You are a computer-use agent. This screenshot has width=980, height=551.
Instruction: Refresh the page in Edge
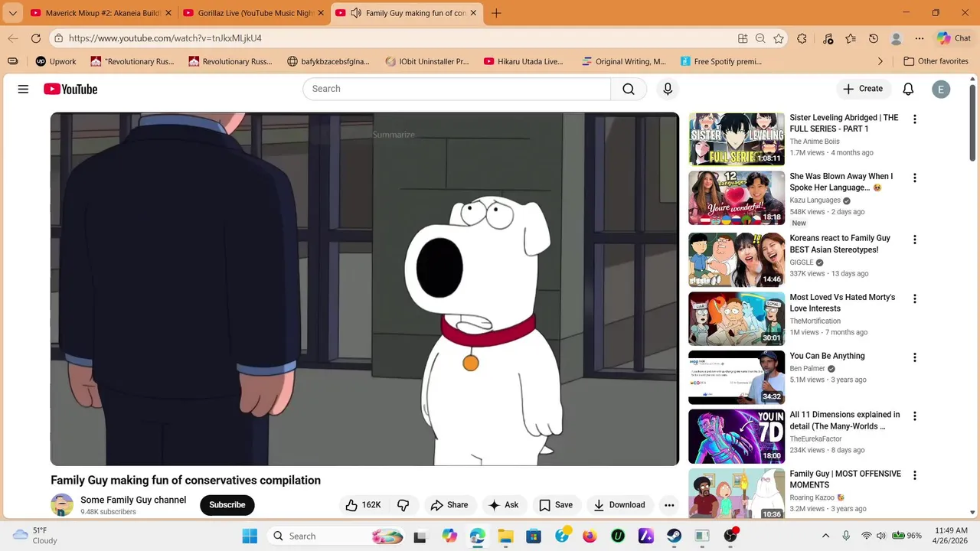point(36,38)
